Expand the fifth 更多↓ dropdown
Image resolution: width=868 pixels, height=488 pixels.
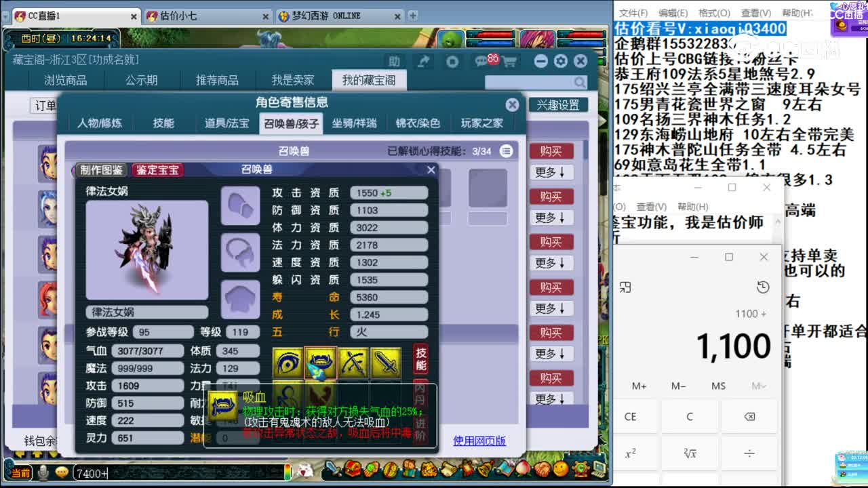point(550,354)
